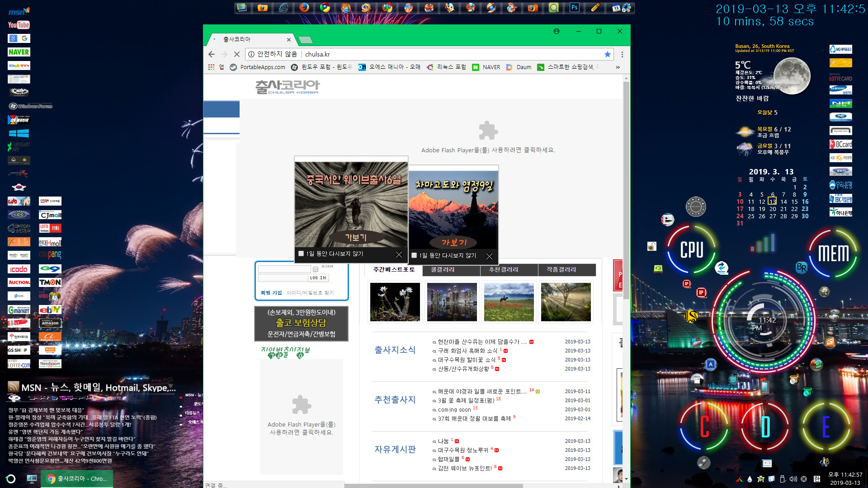Open Photoshop from the top dock
Screen dimensions: 868x488
[x=574, y=8]
